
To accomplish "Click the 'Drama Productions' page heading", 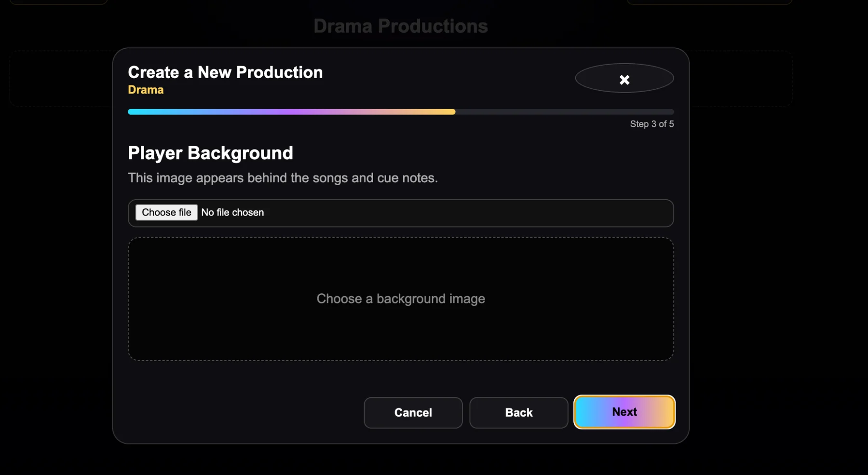I will pyautogui.click(x=401, y=26).
